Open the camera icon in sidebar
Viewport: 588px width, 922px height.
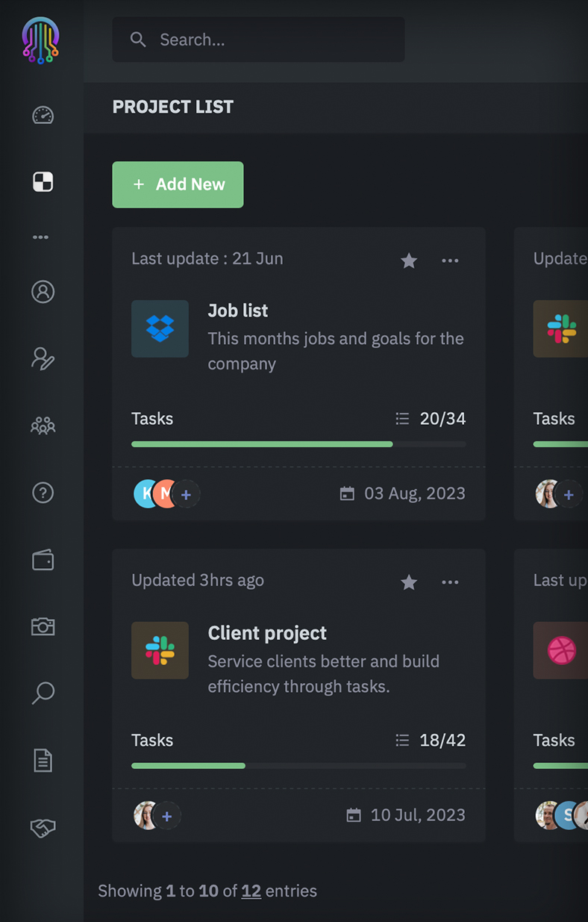43,626
